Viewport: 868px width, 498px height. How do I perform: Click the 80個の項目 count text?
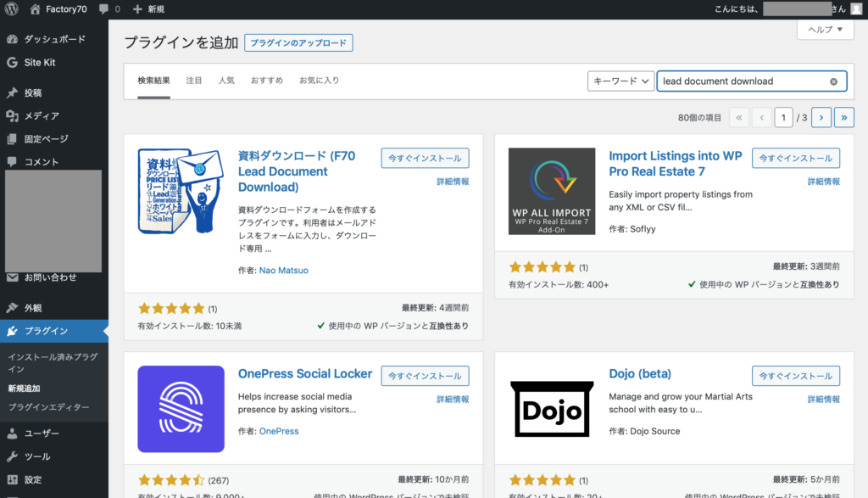coord(699,117)
